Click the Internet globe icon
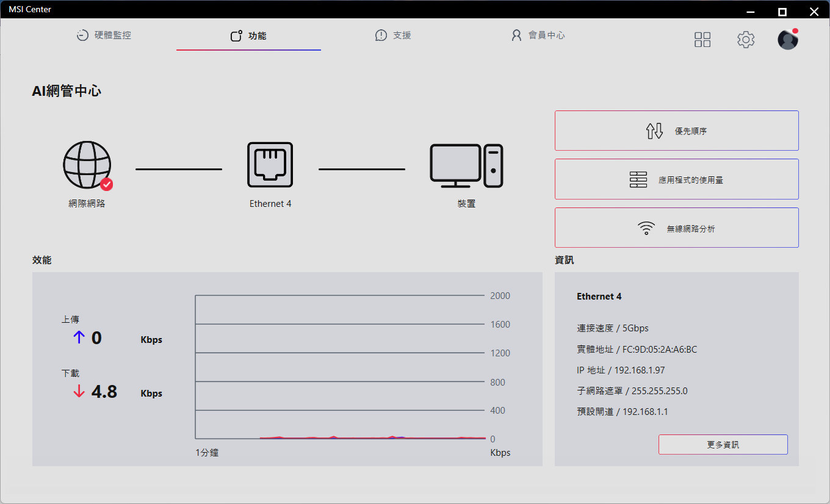The width and height of the screenshot is (830, 504). (x=87, y=165)
